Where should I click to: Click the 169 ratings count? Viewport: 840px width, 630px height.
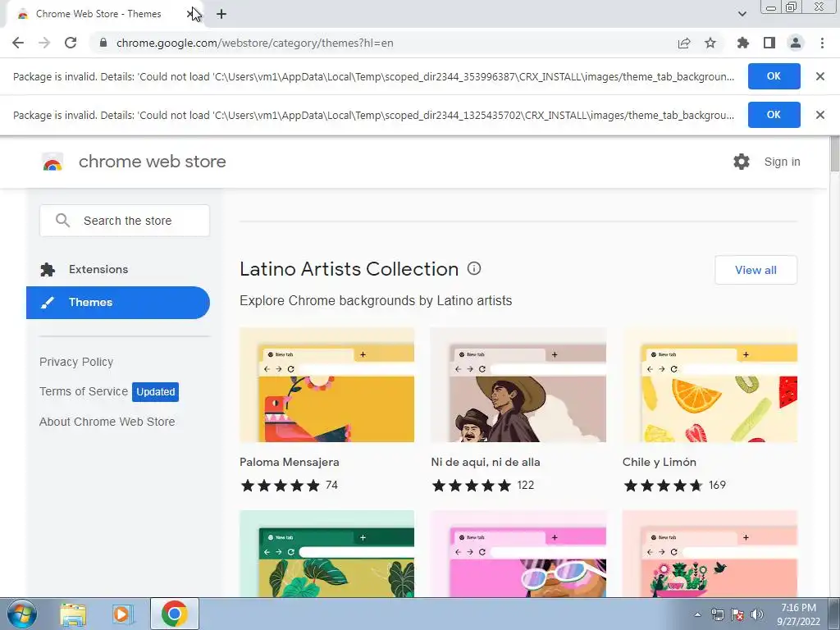[x=717, y=486]
